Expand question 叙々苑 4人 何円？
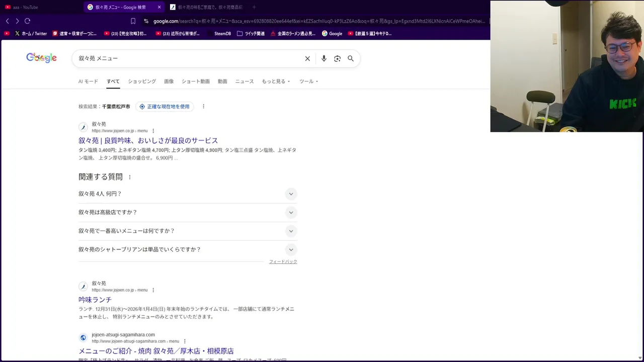 coord(188,194)
